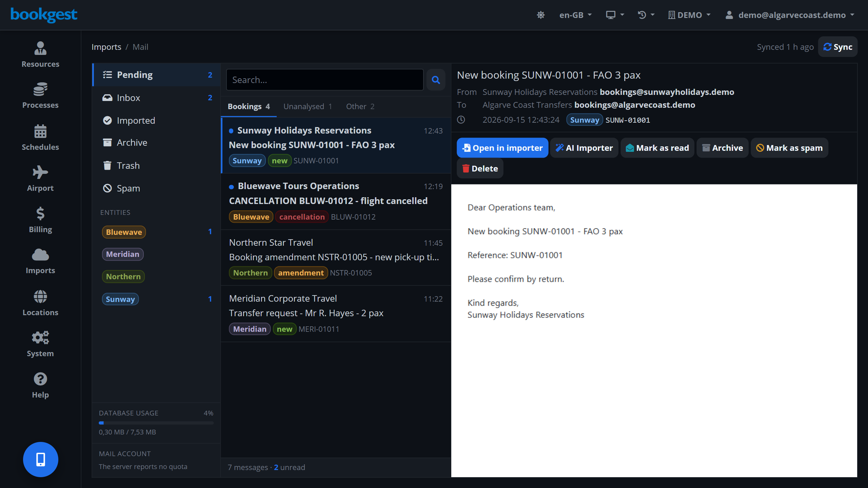The image size is (868, 488).
Task: Click the search magnifier button
Action: point(436,80)
